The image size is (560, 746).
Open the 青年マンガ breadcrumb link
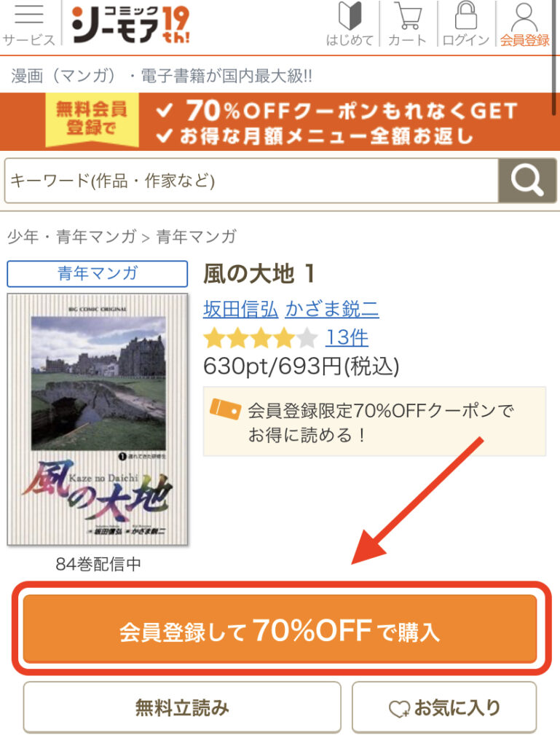point(197,237)
